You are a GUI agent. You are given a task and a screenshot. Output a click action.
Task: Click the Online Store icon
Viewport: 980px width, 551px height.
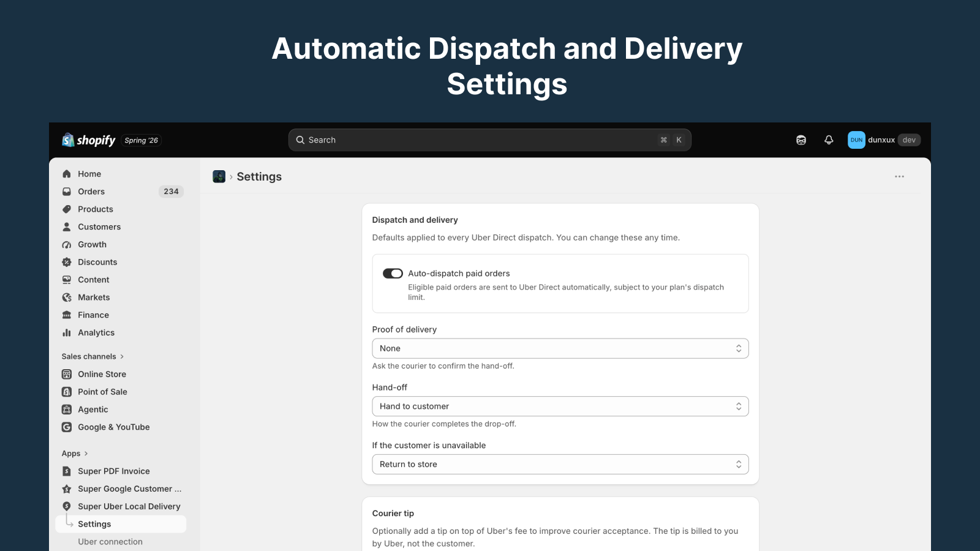[67, 374]
